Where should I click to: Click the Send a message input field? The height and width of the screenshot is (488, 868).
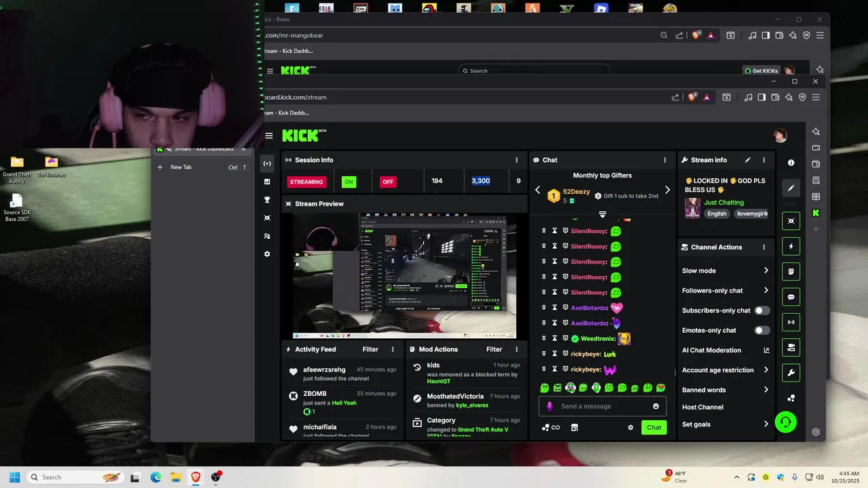pyautogui.click(x=602, y=406)
